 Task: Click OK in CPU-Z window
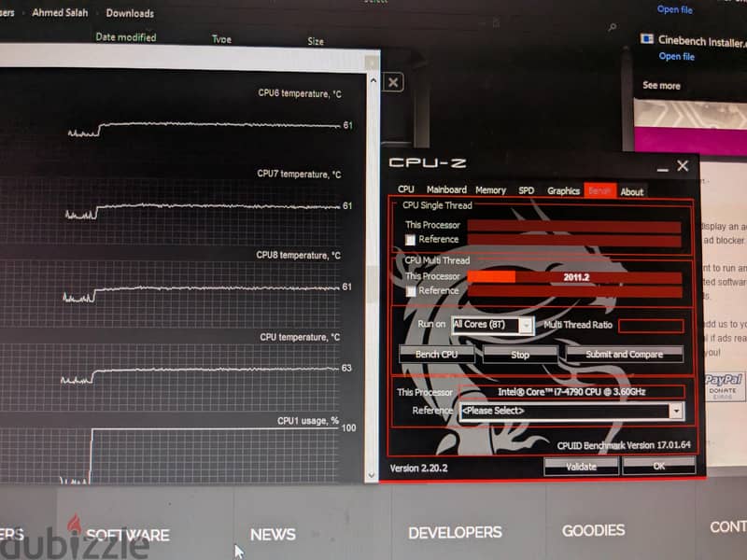658,466
